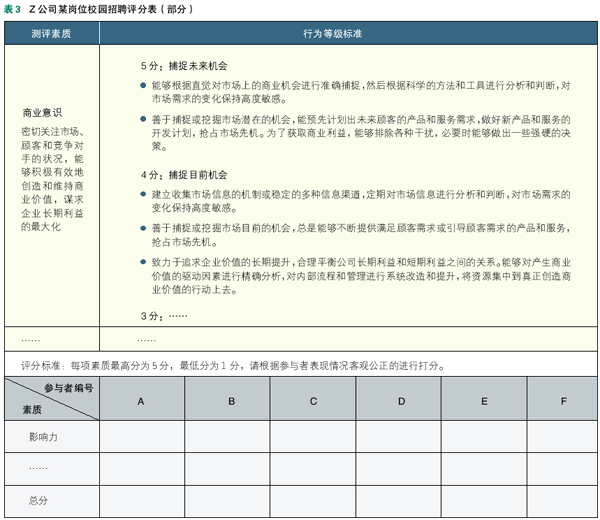Select the 商业意识 heading text
The height and width of the screenshot is (520, 600).
(42, 113)
